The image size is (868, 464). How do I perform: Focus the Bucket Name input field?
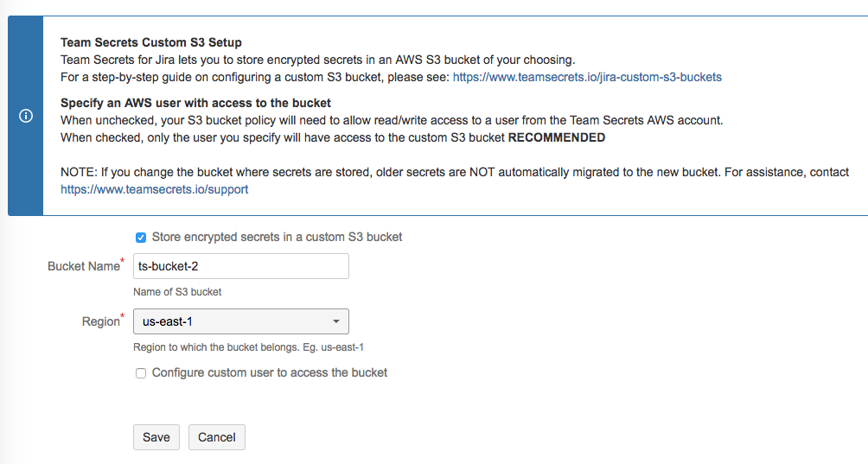coord(241,266)
